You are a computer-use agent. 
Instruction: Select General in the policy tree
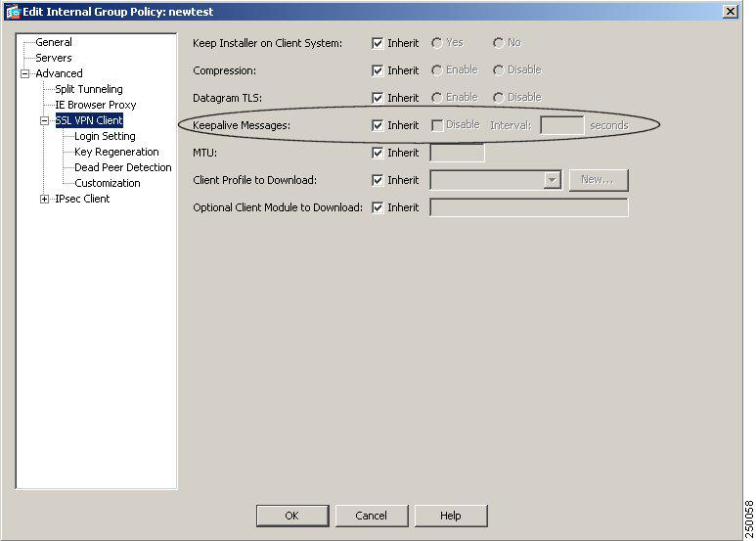(x=54, y=42)
